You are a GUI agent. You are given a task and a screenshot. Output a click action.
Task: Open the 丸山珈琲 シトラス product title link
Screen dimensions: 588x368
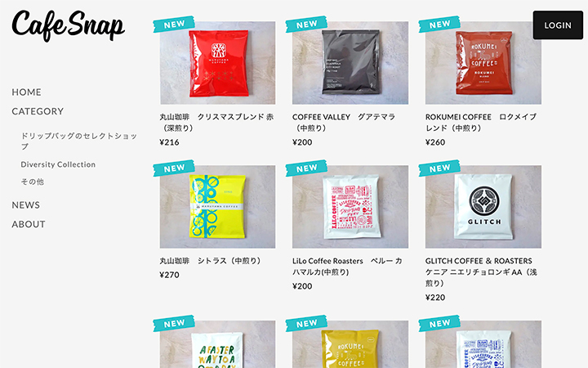tap(211, 261)
